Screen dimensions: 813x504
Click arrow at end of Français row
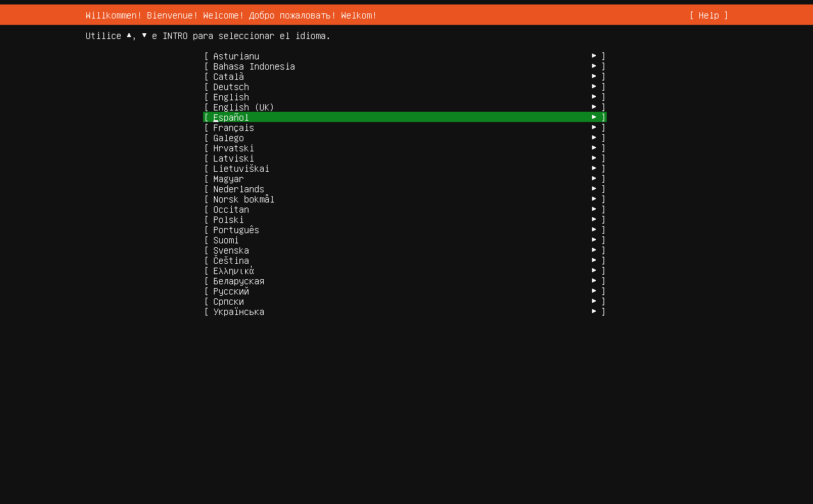pyautogui.click(x=594, y=127)
